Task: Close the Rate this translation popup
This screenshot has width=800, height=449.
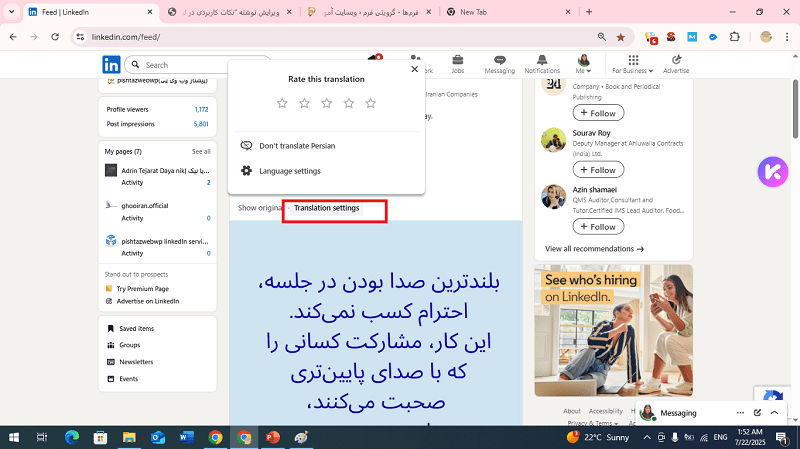Action: (415, 69)
